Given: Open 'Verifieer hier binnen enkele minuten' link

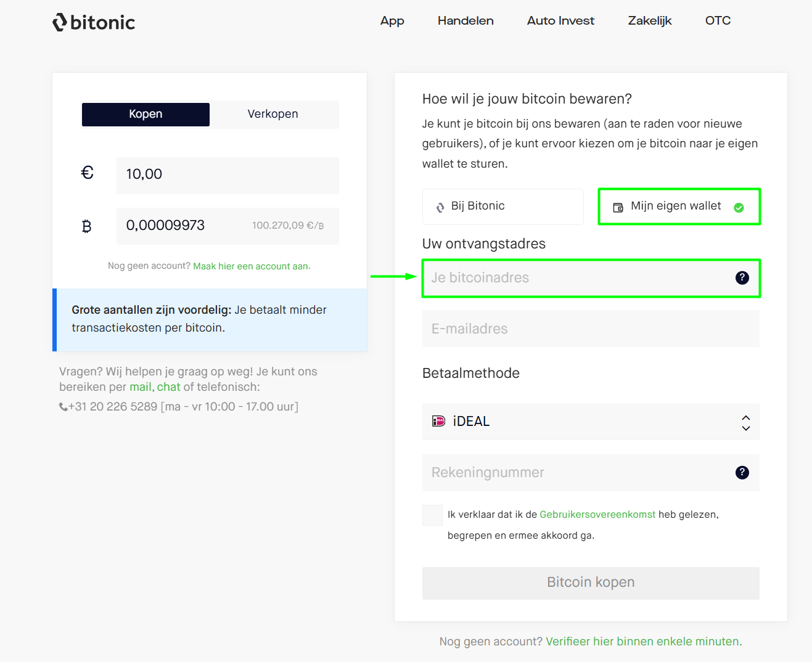Looking at the screenshot, I should (644, 642).
